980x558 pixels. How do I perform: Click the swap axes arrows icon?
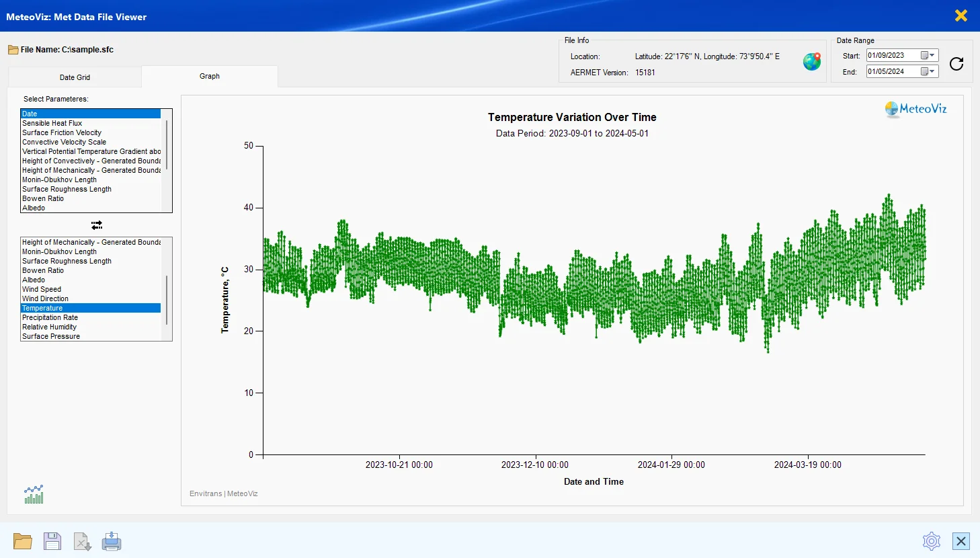coord(97,225)
